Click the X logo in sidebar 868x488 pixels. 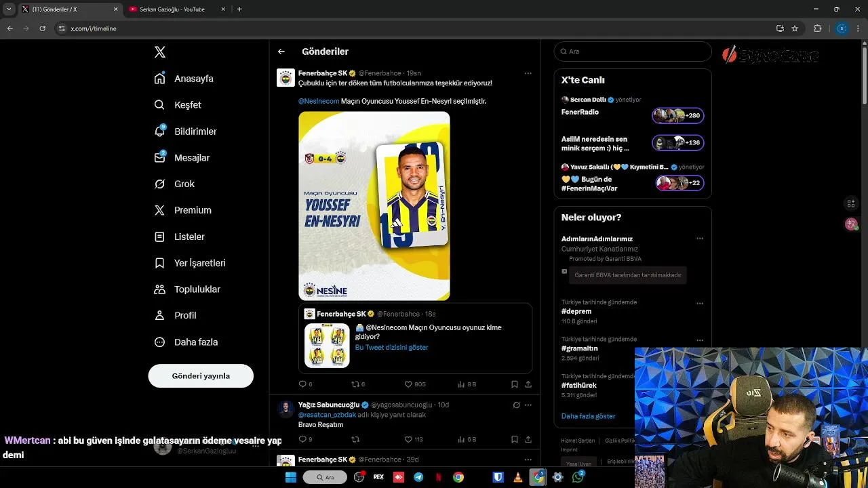point(160,52)
